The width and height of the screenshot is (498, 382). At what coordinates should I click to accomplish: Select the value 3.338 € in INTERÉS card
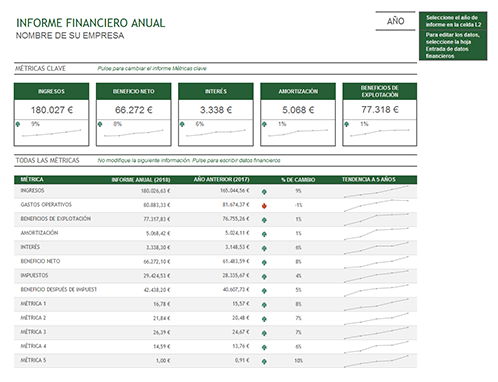216,110
